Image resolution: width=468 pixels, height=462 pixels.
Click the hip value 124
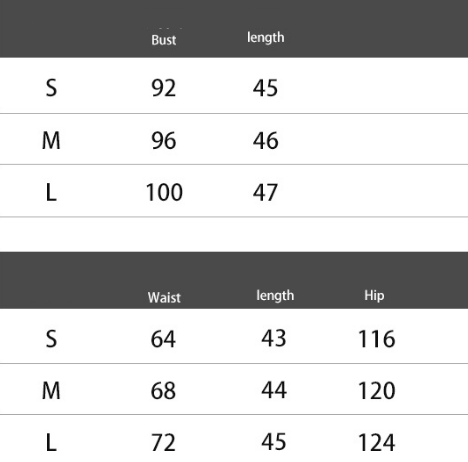coord(377,443)
